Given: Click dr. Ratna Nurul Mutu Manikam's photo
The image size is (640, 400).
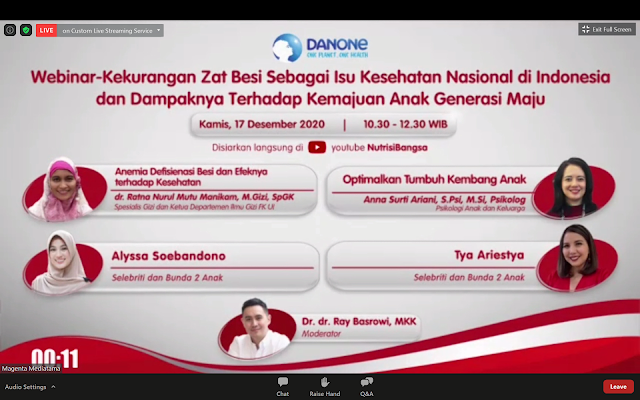Looking at the screenshot, I should tap(62, 189).
